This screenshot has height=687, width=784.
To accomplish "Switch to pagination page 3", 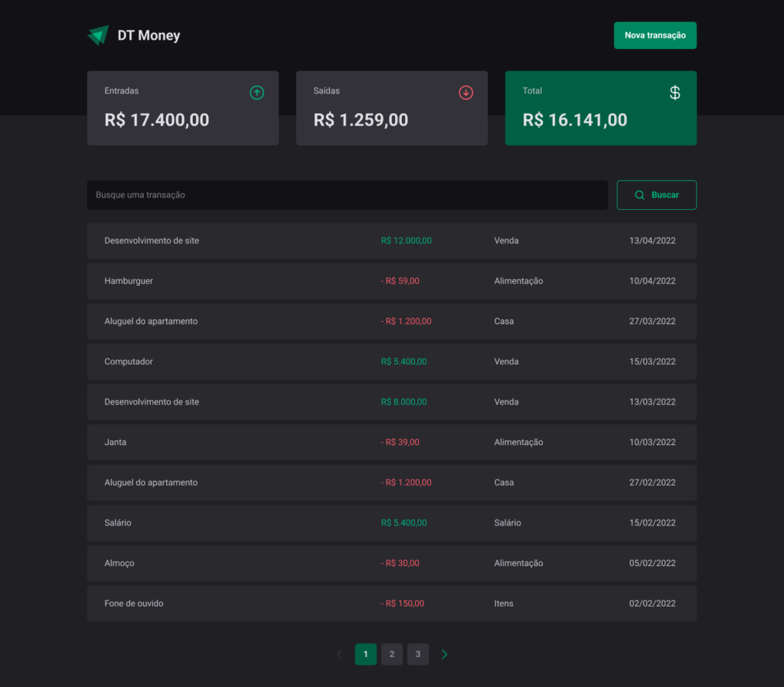I will [417, 654].
